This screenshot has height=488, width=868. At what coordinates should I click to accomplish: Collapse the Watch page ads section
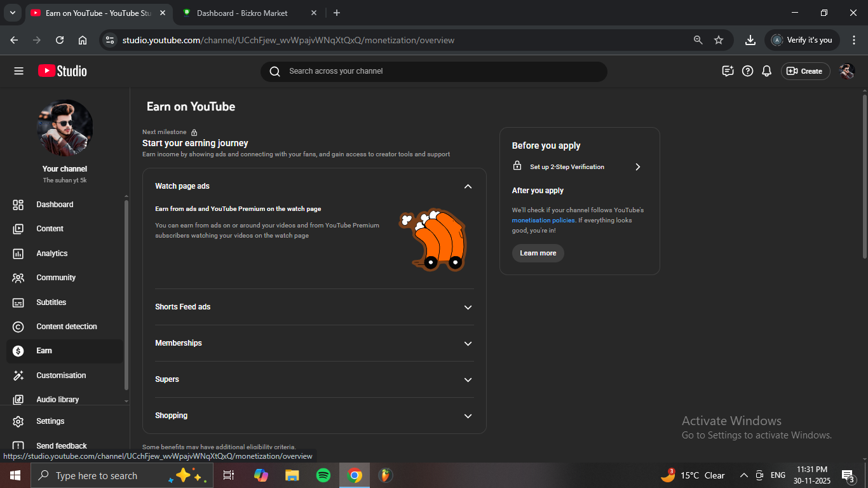click(468, 186)
